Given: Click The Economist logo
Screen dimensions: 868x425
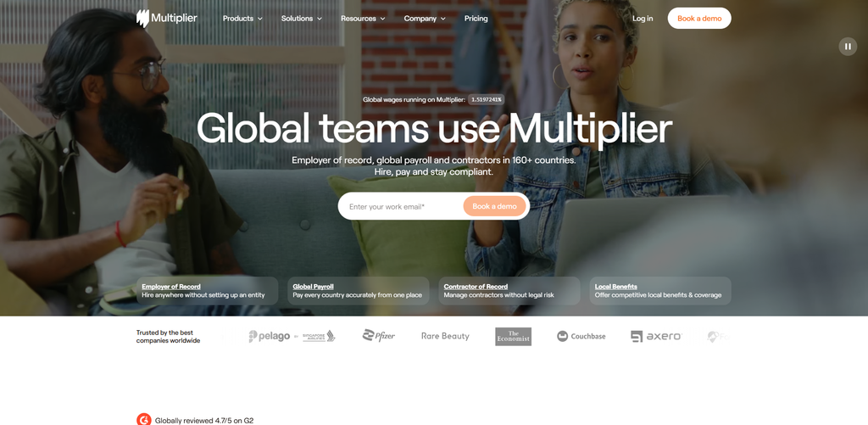Looking at the screenshot, I should point(513,336).
